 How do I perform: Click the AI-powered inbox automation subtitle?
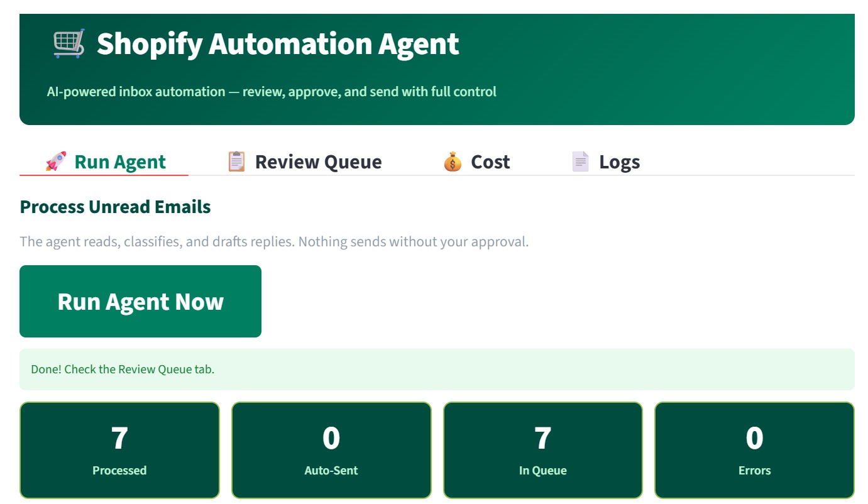coord(272,92)
